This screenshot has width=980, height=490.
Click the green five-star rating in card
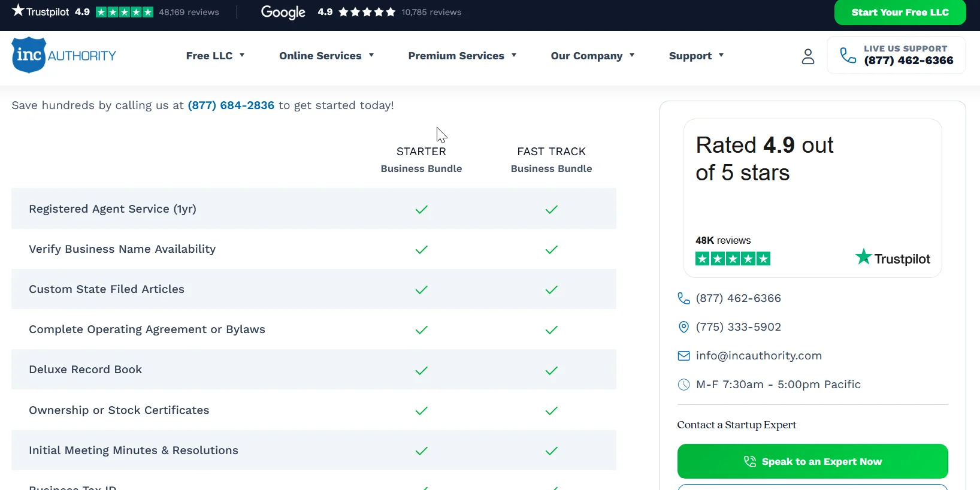tap(733, 259)
